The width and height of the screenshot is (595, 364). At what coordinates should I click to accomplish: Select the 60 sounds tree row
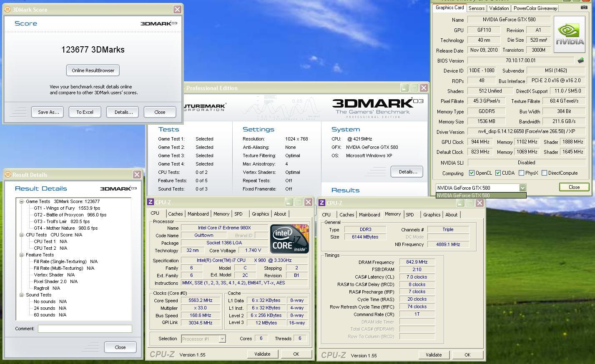tap(50, 315)
